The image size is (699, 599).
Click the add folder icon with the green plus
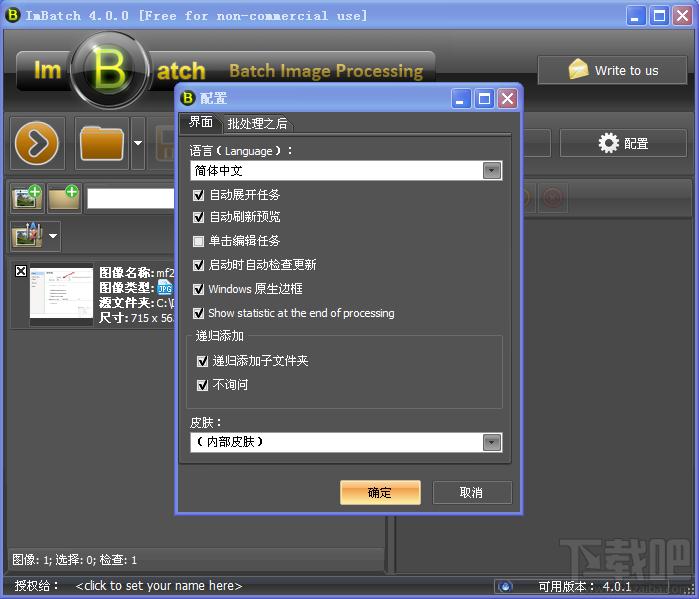point(64,197)
